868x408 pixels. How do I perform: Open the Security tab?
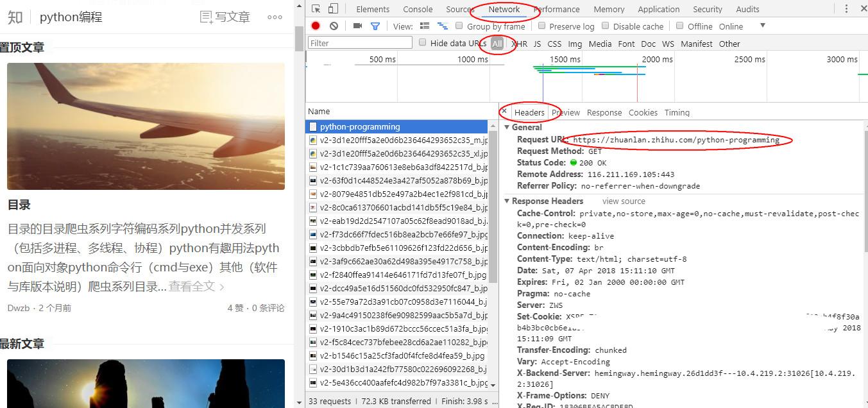708,9
